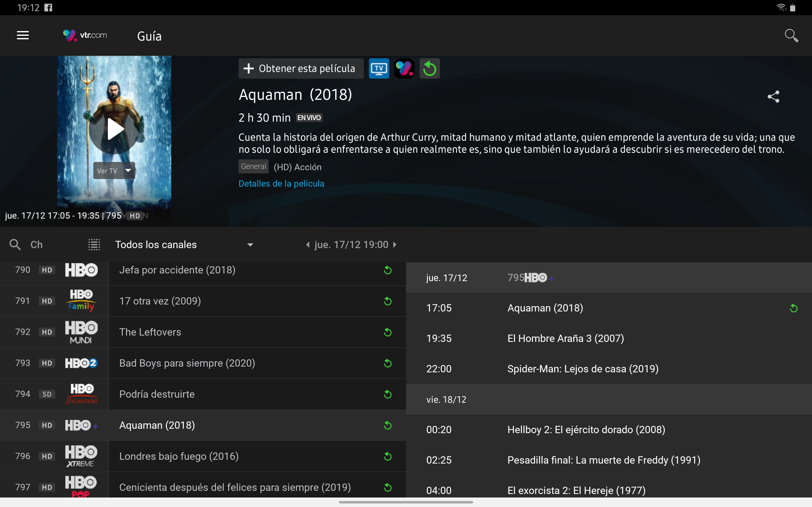Tap the colorful VTR play app icon
This screenshot has width=812, height=507.
404,68
